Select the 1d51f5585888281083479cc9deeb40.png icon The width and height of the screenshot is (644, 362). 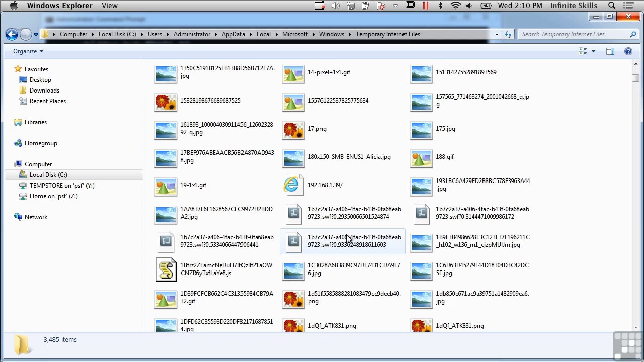pyautogui.click(x=293, y=300)
